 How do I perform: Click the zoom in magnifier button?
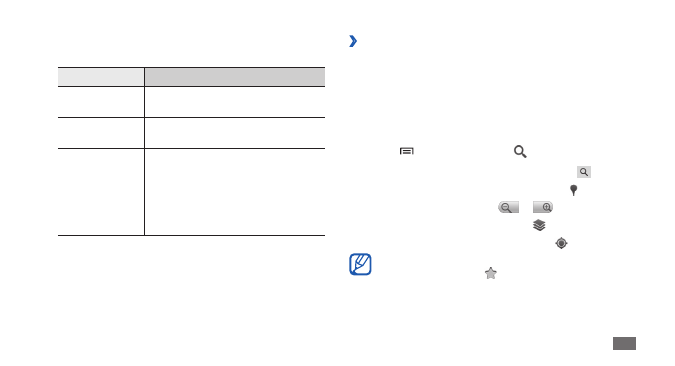point(543,207)
